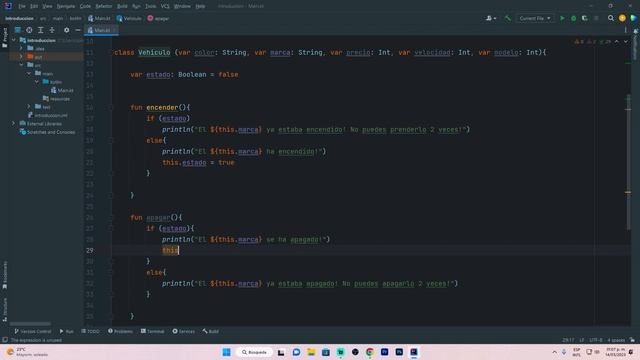The width and height of the screenshot is (640, 360).
Task: Open the Current File run configuration dropdown
Action: pos(535,18)
